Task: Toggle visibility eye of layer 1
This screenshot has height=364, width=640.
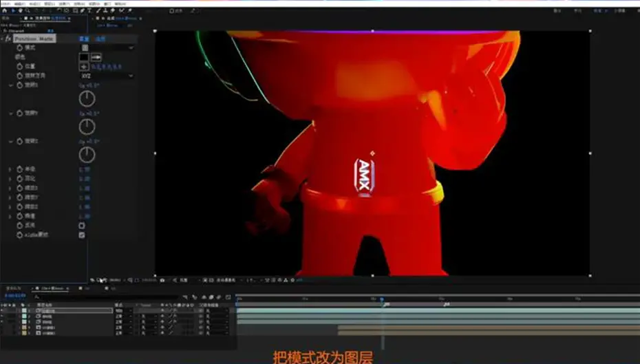Action: coord(2,310)
